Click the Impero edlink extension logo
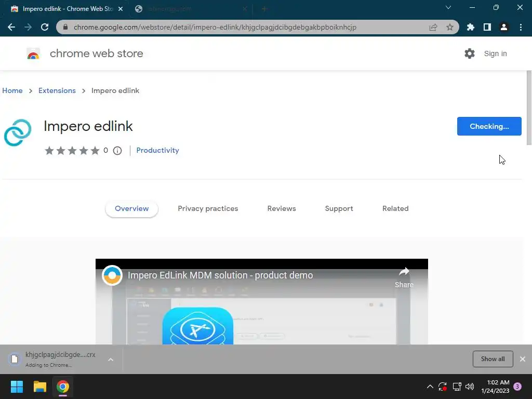The width and height of the screenshot is (532, 399). pyautogui.click(x=18, y=132)
